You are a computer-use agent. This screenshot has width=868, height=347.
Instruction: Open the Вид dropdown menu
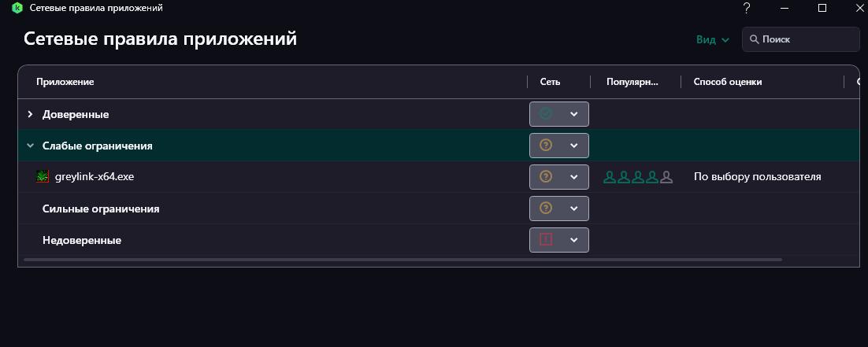tap(712, 39)
